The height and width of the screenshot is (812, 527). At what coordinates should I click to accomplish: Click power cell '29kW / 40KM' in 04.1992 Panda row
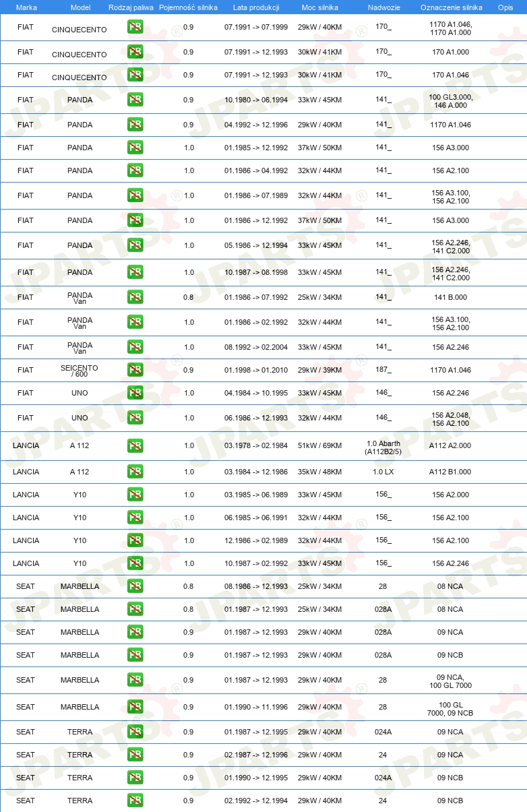[319, 125]
